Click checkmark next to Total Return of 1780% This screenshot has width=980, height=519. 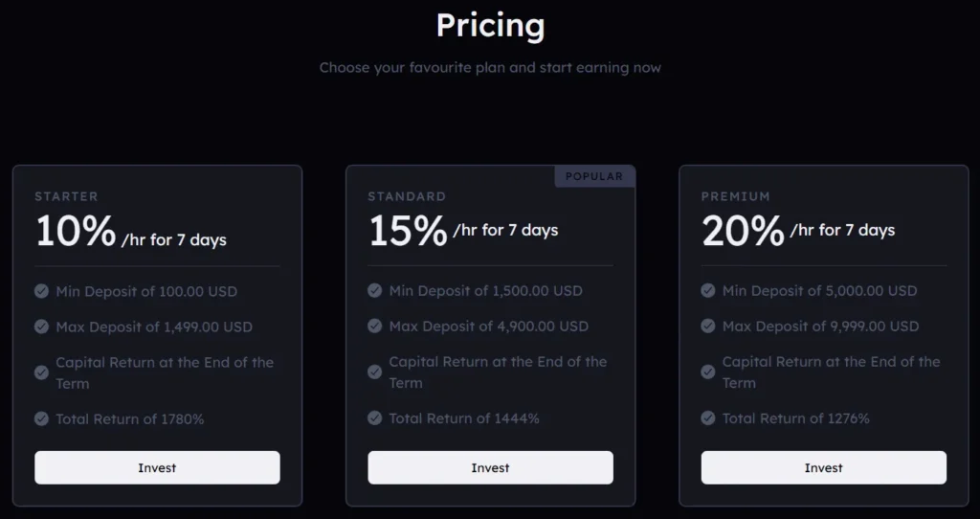click(41, 418)
